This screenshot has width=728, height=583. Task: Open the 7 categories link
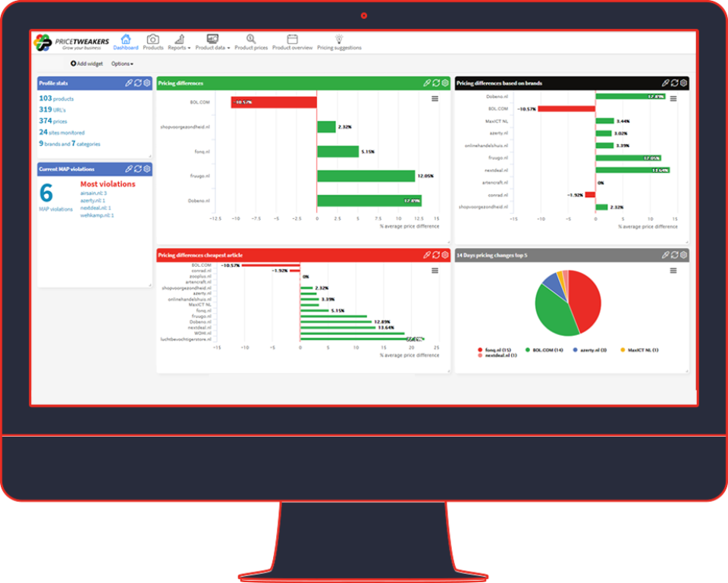coord(86,143)
